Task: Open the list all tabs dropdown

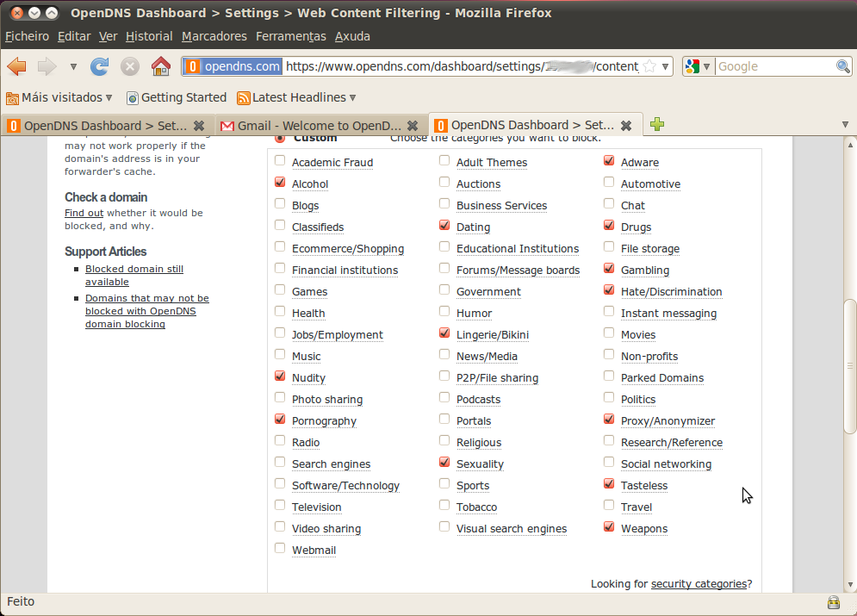Action: [845, 125]
